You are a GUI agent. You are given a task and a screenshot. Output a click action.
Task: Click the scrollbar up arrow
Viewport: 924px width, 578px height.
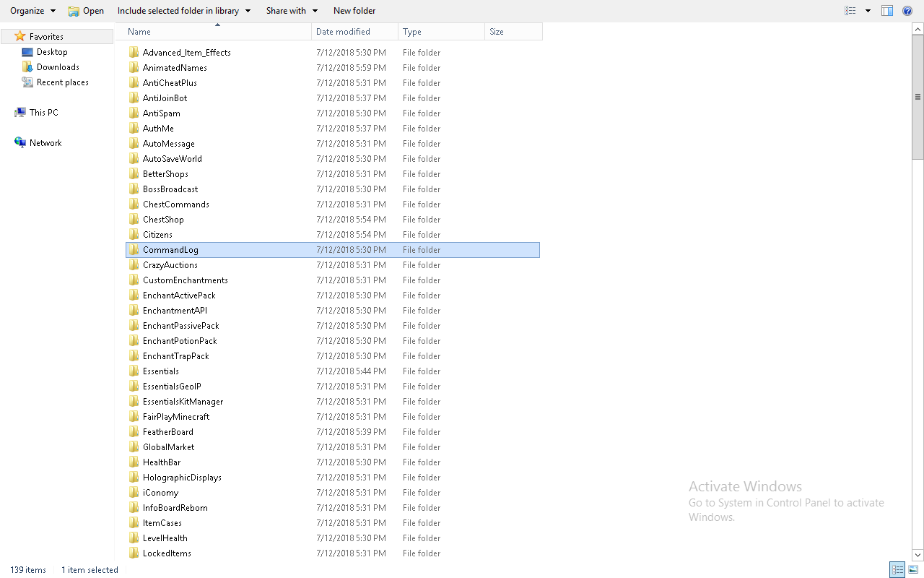918,29
